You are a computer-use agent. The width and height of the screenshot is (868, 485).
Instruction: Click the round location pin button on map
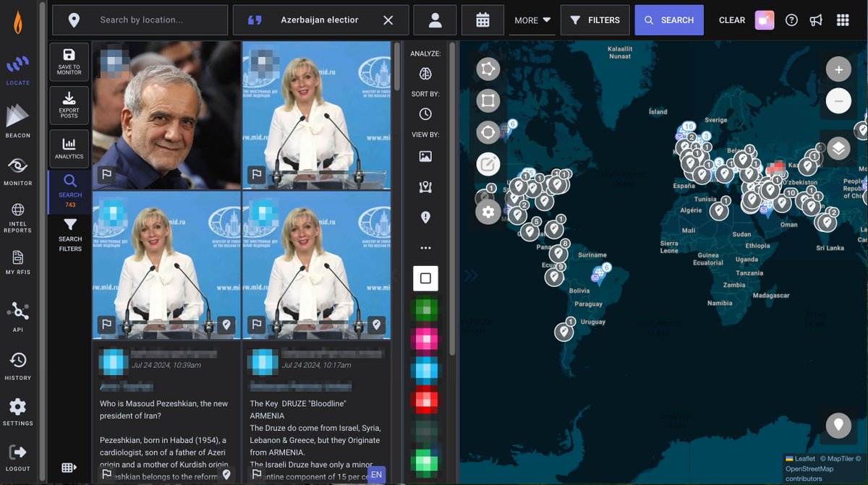pyautogui.click(x=838, y=425)
